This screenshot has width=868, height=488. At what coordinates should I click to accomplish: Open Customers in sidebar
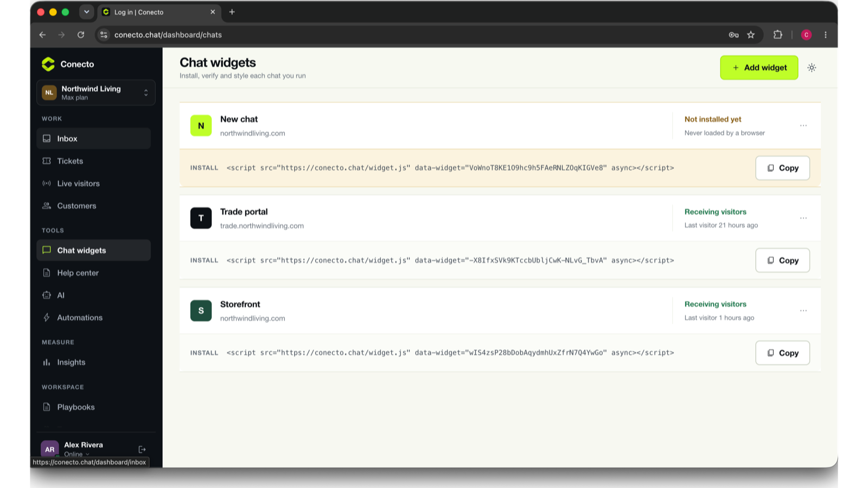pos(93,206)
